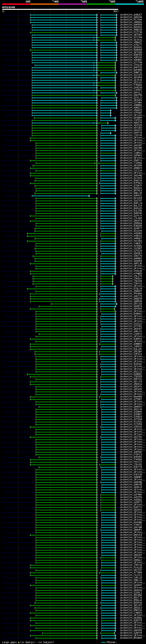146x644 pixels.
Task: Select the UniRef100_B9NF32 label
Action: point(131,72)
